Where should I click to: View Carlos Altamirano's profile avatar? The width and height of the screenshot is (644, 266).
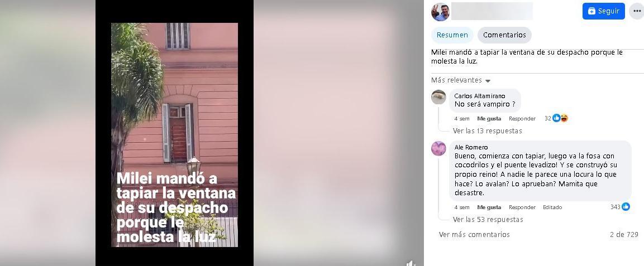click(x=438, y=97)
